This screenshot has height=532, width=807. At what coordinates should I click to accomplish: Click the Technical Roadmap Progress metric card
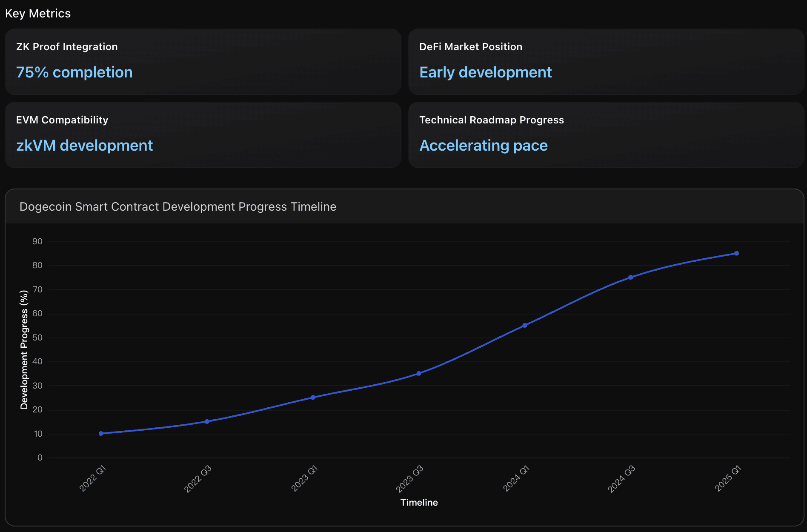[x=606, y=135]
